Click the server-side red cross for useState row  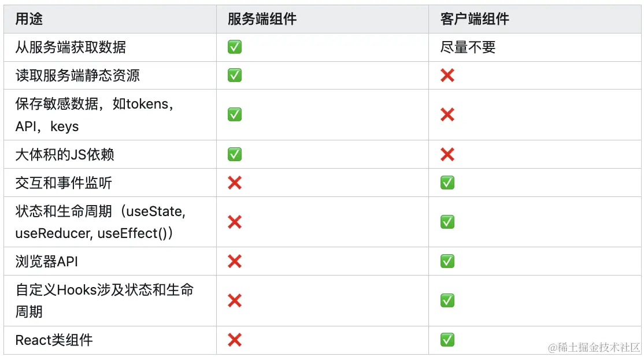click(235, 222)
